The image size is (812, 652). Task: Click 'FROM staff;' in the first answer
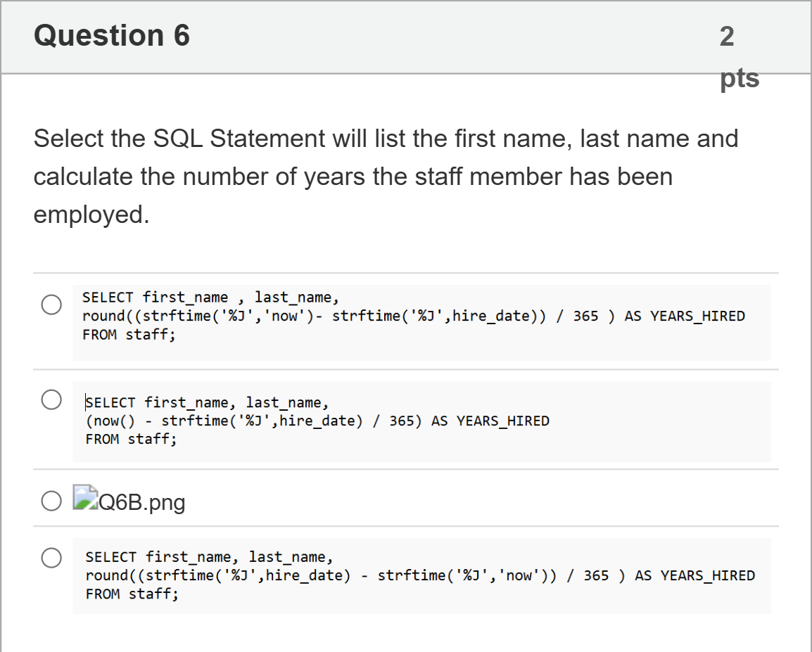click(129, 335)
